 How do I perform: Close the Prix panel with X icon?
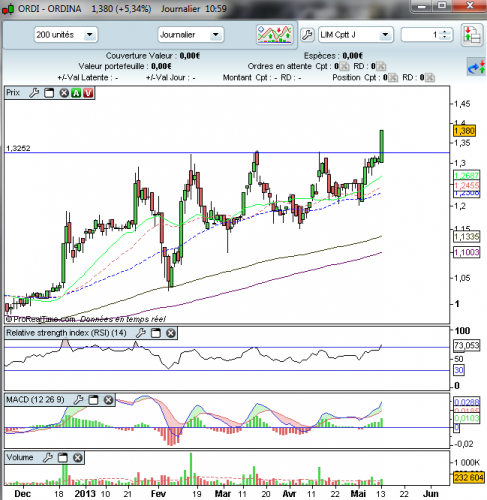[x=64, y=93]
